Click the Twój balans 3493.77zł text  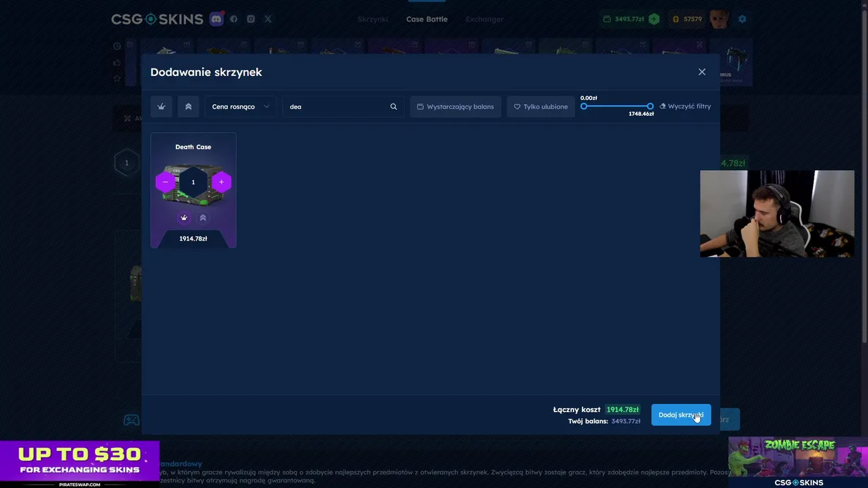tap(604, 421)
